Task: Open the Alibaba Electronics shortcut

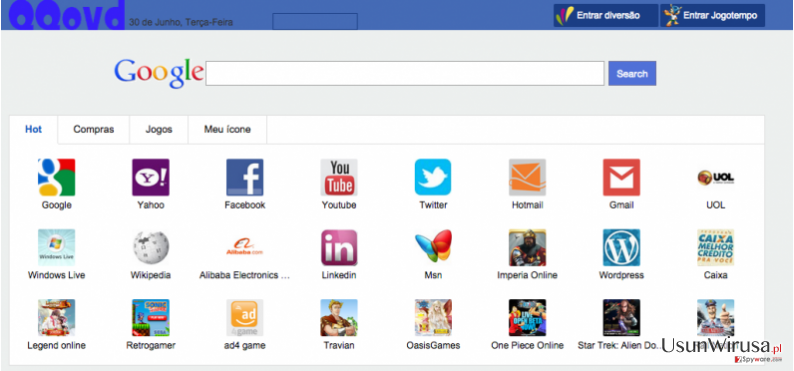Action: click(245, 248)
